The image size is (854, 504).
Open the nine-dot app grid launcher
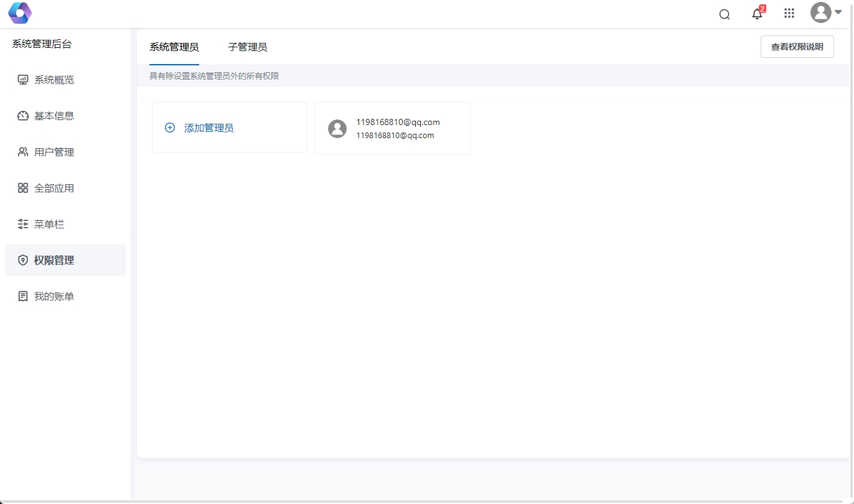[x=789, y=14]
